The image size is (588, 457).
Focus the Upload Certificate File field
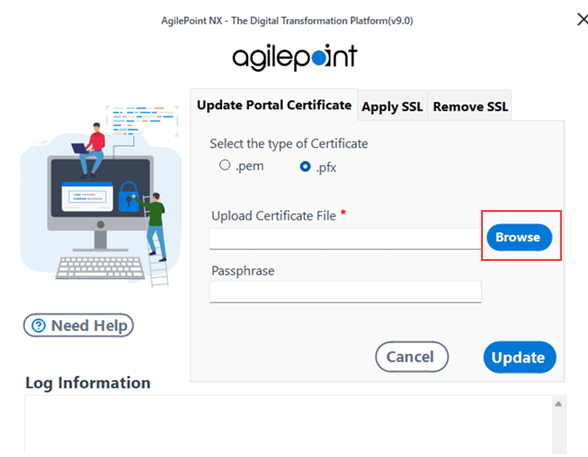345,238
